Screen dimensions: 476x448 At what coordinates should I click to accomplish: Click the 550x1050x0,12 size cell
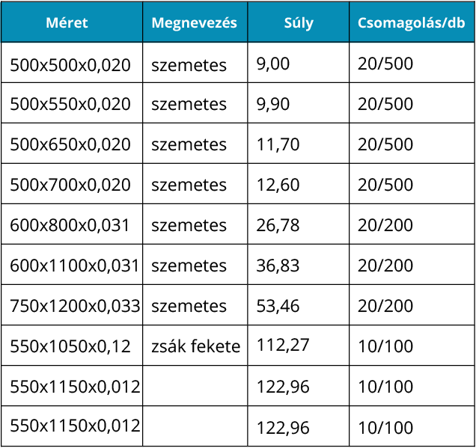70,346
